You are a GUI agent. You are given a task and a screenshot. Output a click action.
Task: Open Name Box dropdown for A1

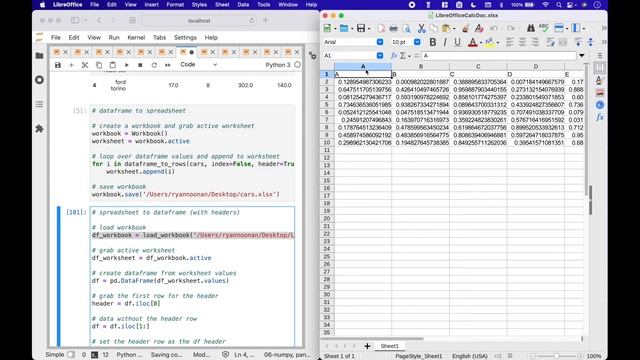click(380, 56)
